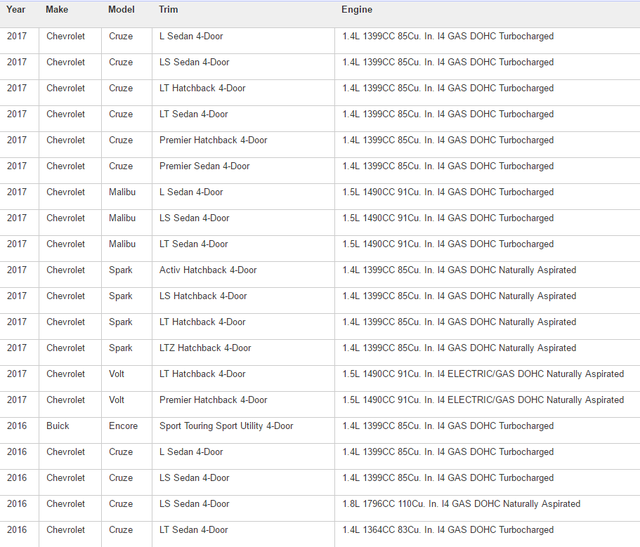Click '2016' year in Buick Encore row
Screen dimensions: 640x547
17,426
